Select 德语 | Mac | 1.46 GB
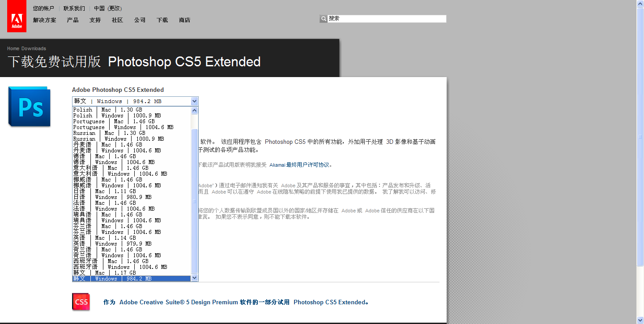This screenshot has height=324, width=644. tap(132, 156)
